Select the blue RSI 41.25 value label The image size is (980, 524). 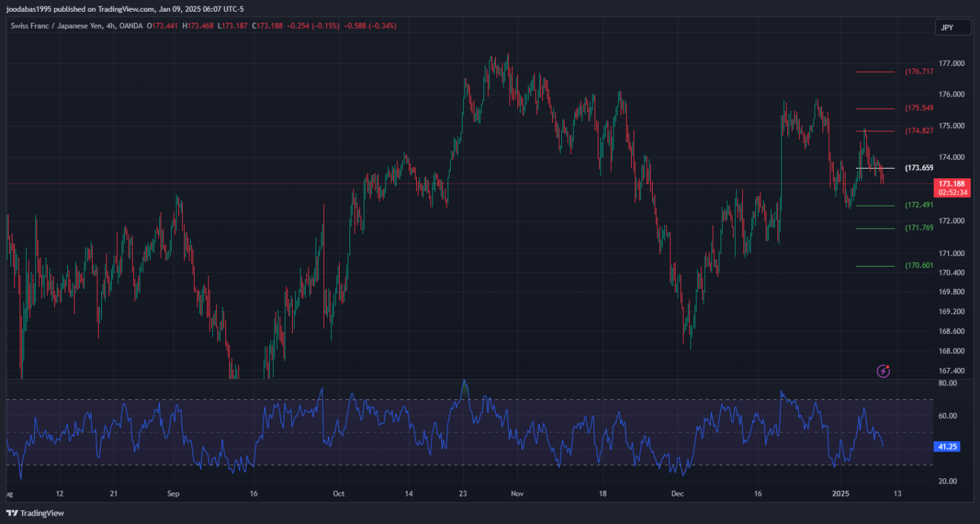click(x=947, y=447)
